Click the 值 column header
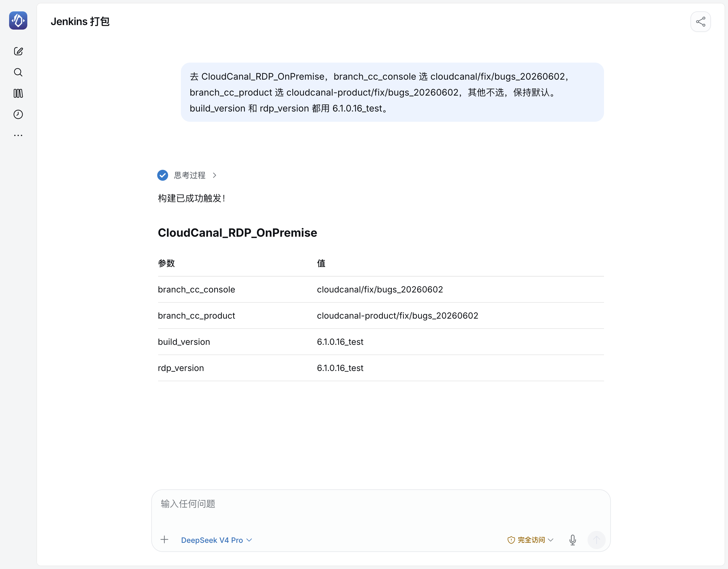 (x=321, y=263)
